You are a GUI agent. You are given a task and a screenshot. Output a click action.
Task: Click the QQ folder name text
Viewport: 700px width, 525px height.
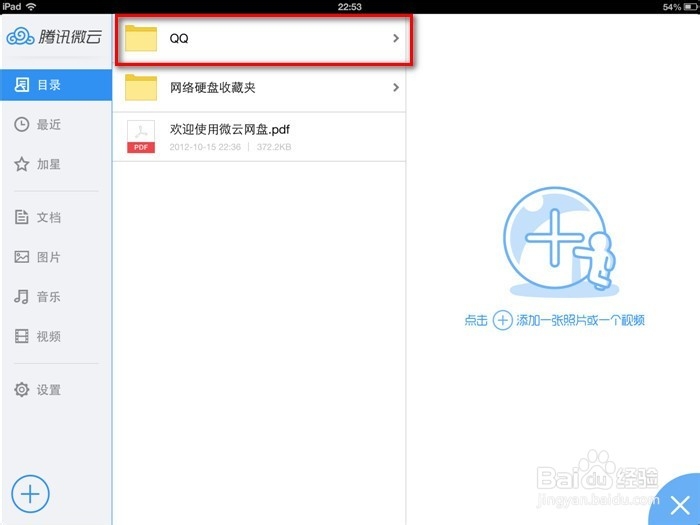tap(179, 38)
